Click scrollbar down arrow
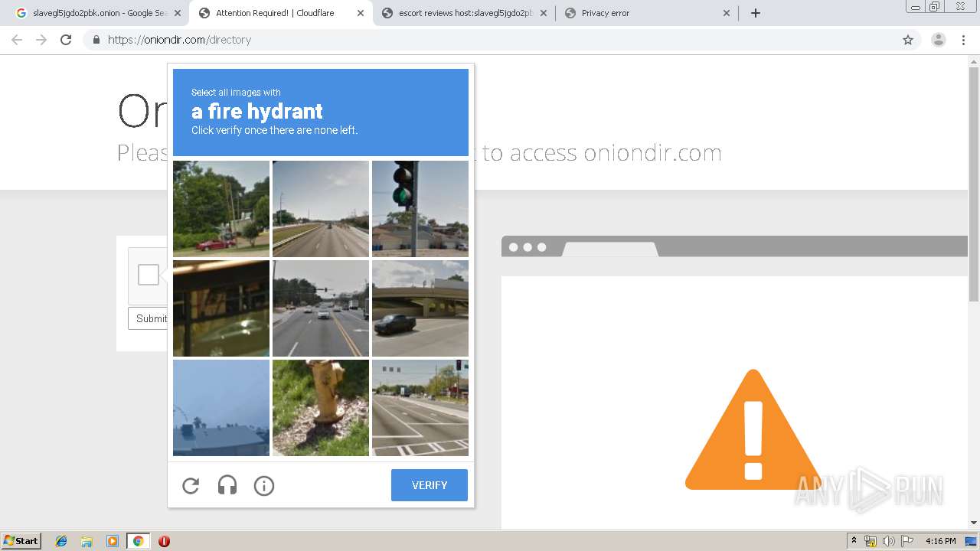 (974, 523)
